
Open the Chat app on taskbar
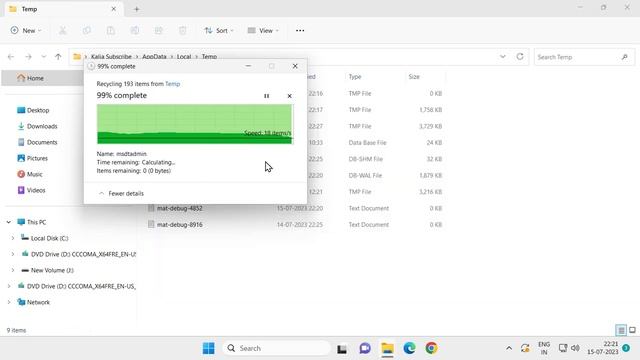365,348
